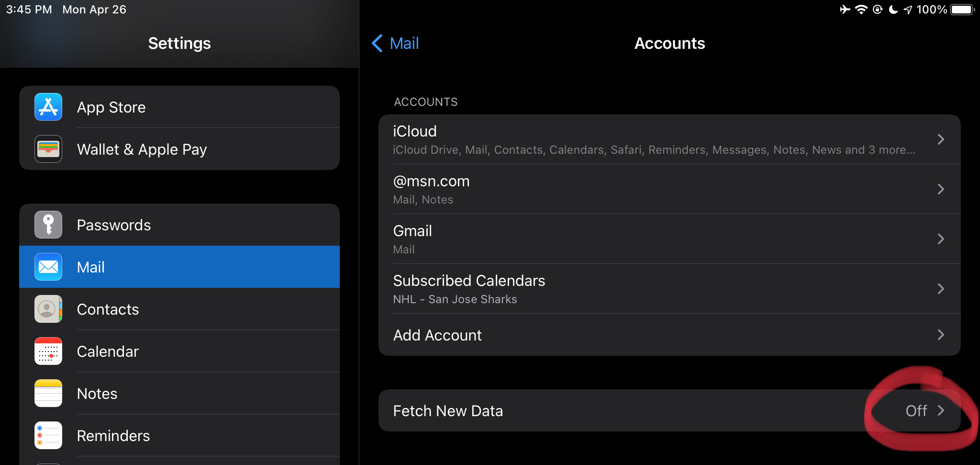Tap Add Account
This screenshot has height=465, width=980.
tap(669, 335)
